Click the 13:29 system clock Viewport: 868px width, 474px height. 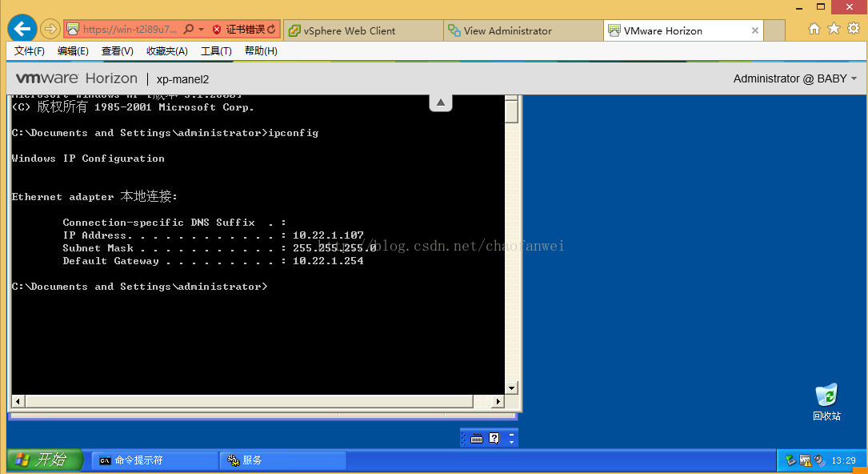pos(844,460)
